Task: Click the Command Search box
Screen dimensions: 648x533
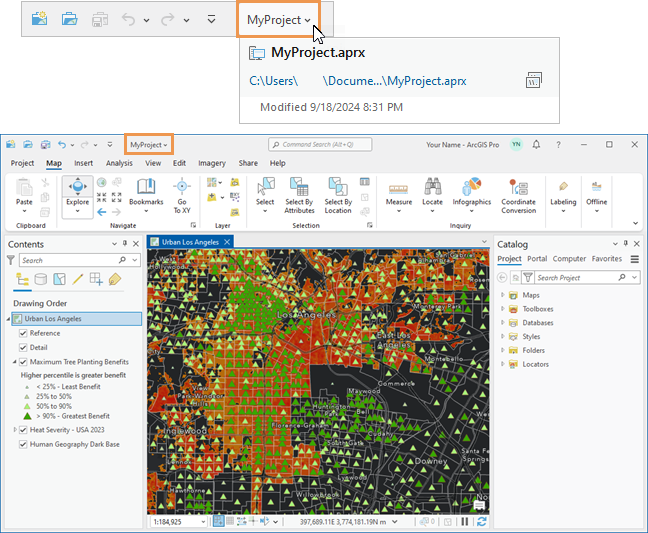Action: pos(319,144)
